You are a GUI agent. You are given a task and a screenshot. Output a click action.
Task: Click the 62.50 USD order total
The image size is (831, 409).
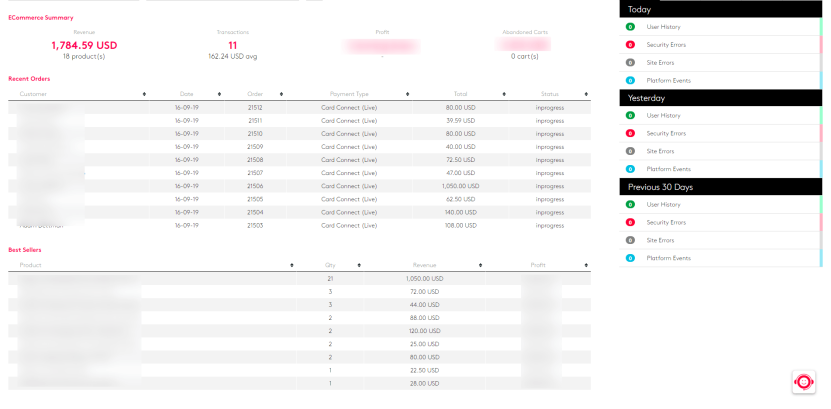(460, 199)
